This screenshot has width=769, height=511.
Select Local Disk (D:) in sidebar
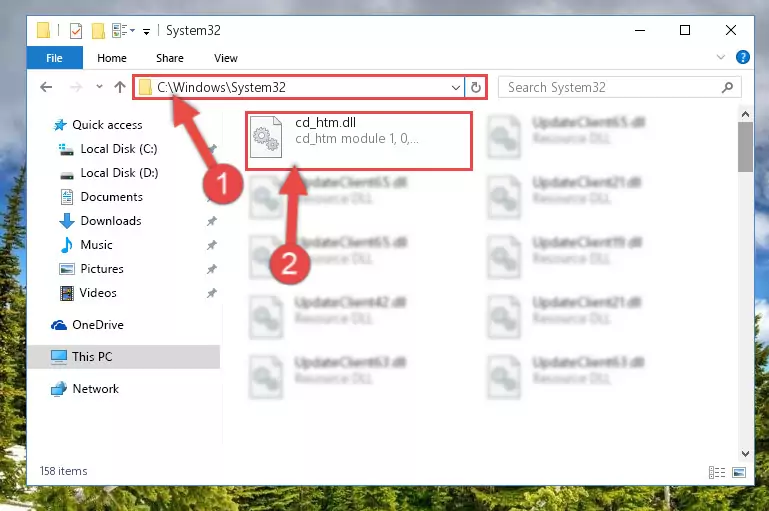pyautogui.click(x=119, y=173)
